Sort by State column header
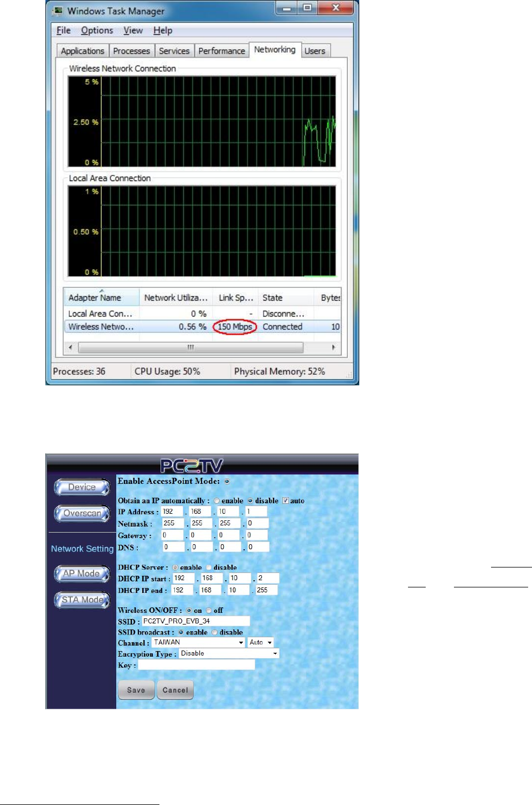Image resolution: width=532 pixels, height=805 pixels. (x=286, y=297)
